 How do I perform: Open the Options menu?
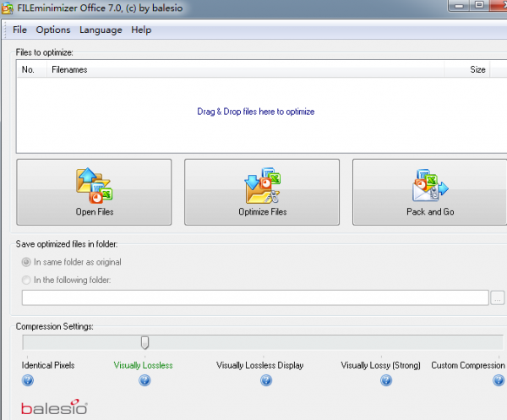point(53,30)
